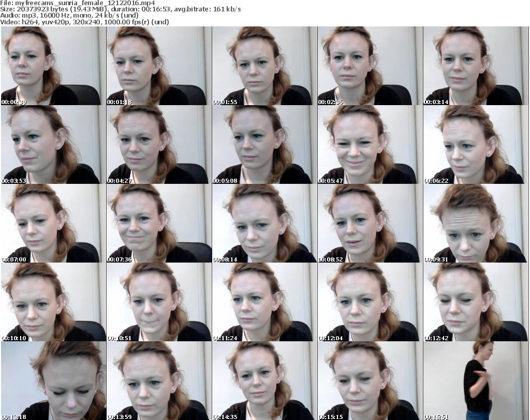Open the thumbnail stamped 00:10:51

pos(159,302)
